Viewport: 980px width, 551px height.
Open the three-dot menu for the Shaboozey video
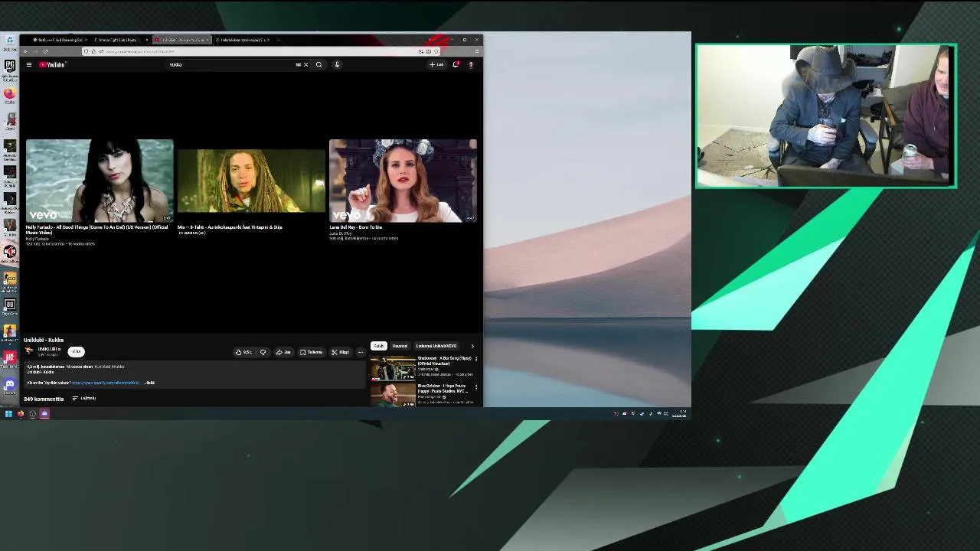coord(476,358)
